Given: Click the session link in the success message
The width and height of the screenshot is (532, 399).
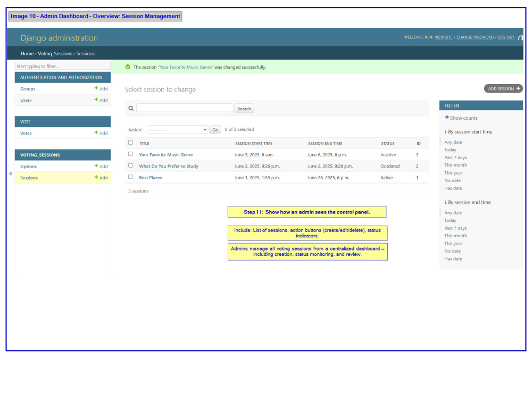Looking at the screenshot, I should pyautogui.click(x=186, y=67).
